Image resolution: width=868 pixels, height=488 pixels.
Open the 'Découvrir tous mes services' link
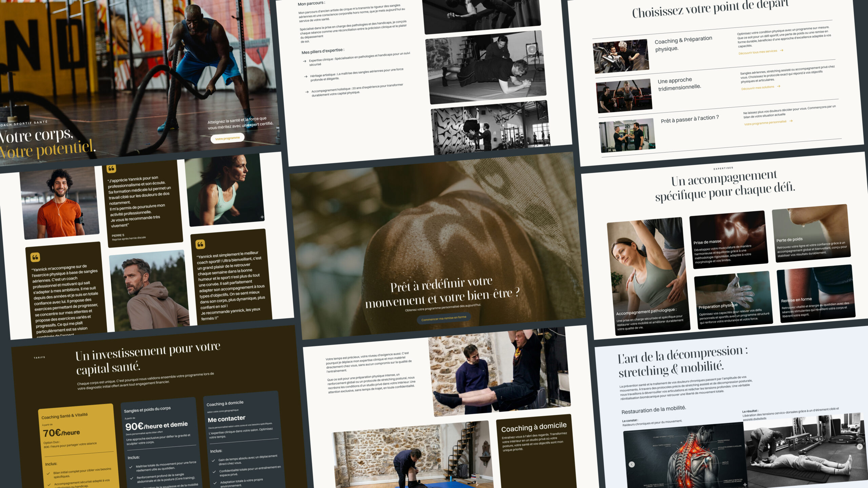[758, 52]
